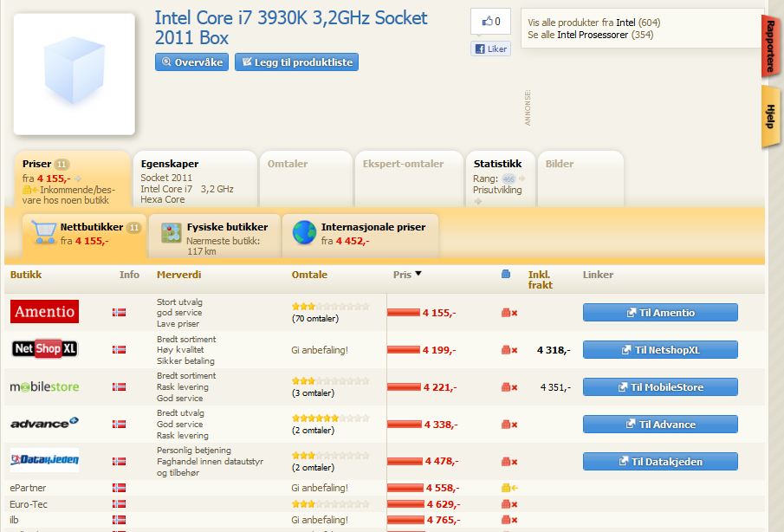Open the Datakjeden store logo
This screenshot has width=784, height=532.
[44, 460]
